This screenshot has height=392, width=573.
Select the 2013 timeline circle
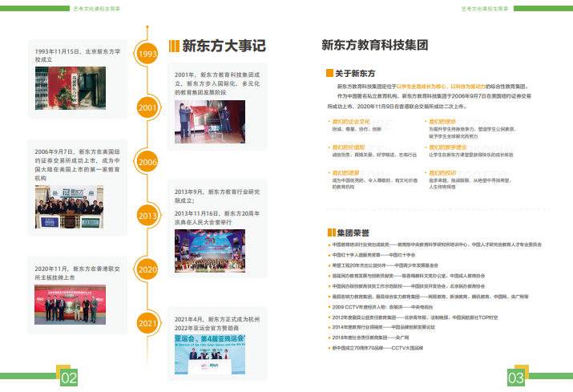(x=147, y=216)
